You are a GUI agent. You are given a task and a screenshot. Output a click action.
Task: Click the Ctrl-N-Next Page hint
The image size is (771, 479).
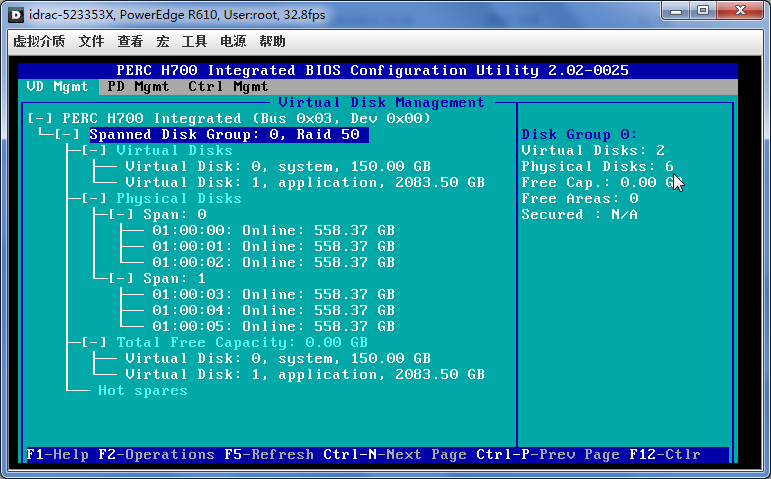395,454
